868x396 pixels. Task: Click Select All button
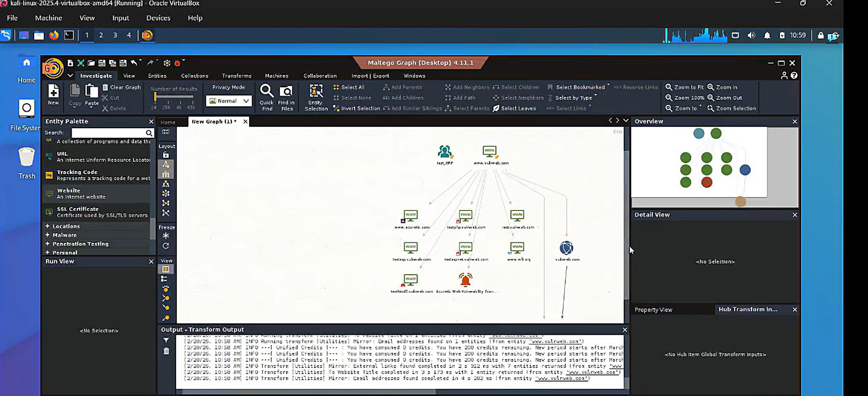pyautogui.click(x=349, y=87)
